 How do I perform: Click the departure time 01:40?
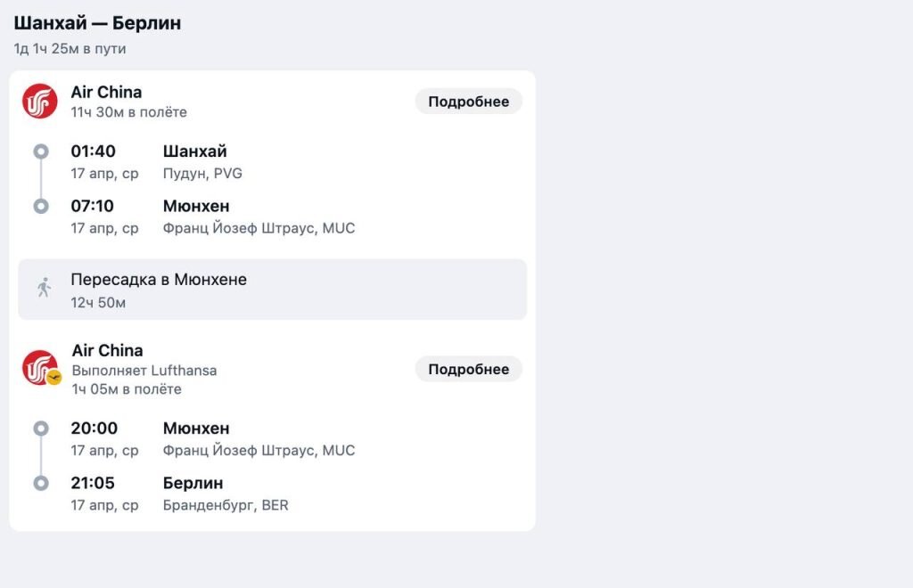[x=94, y=151]
